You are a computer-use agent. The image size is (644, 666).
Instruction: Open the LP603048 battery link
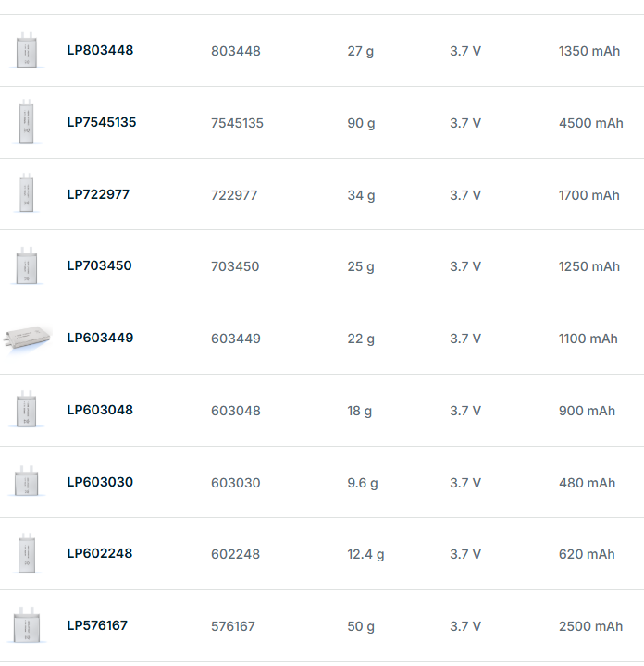100,410
